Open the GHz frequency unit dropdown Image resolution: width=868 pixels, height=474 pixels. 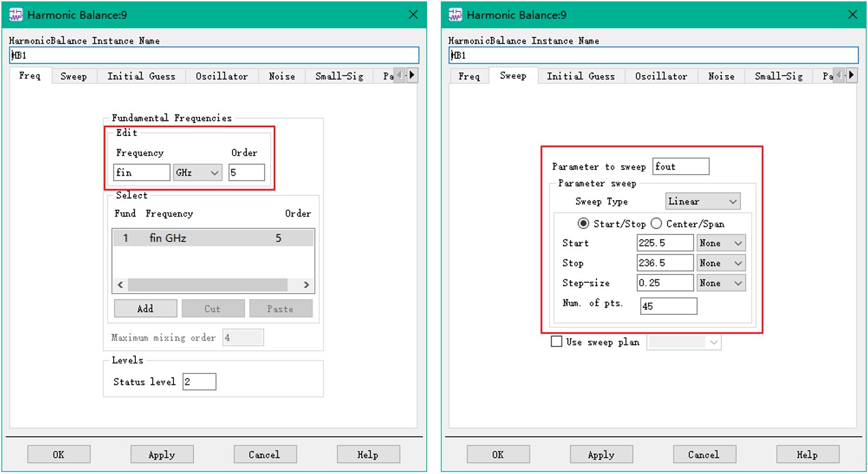(198, 173)
